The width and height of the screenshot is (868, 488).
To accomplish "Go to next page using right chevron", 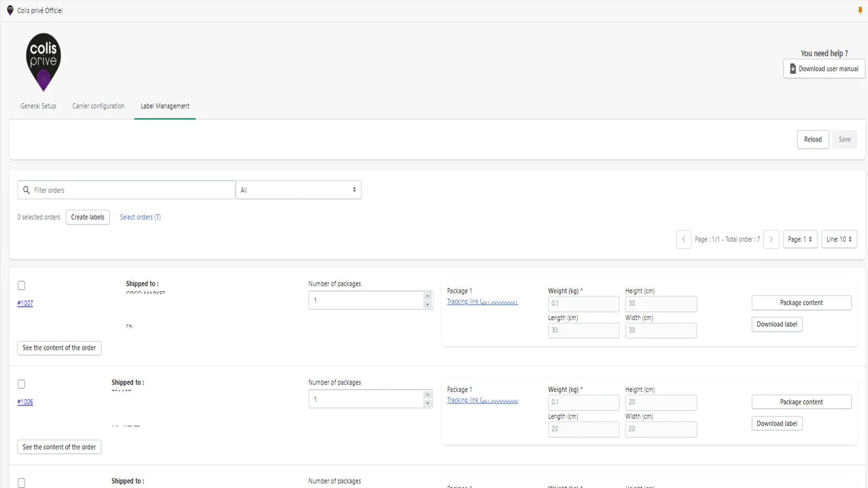I will tap(771, 239).
